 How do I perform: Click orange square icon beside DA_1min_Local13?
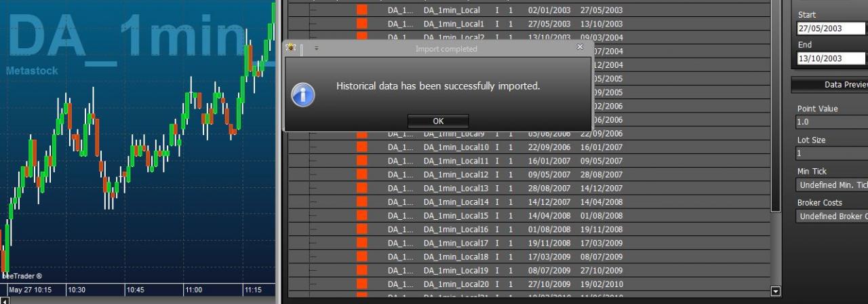[x=361, y=188]
